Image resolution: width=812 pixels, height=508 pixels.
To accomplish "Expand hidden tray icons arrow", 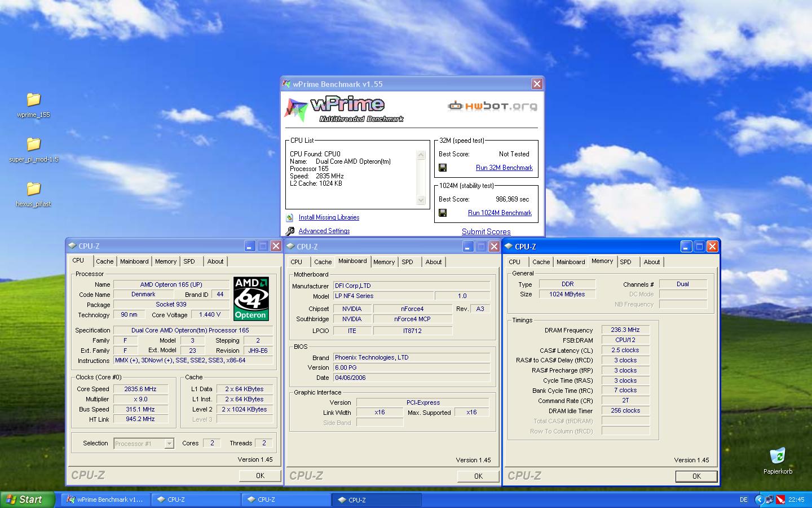I will point(760,500).
